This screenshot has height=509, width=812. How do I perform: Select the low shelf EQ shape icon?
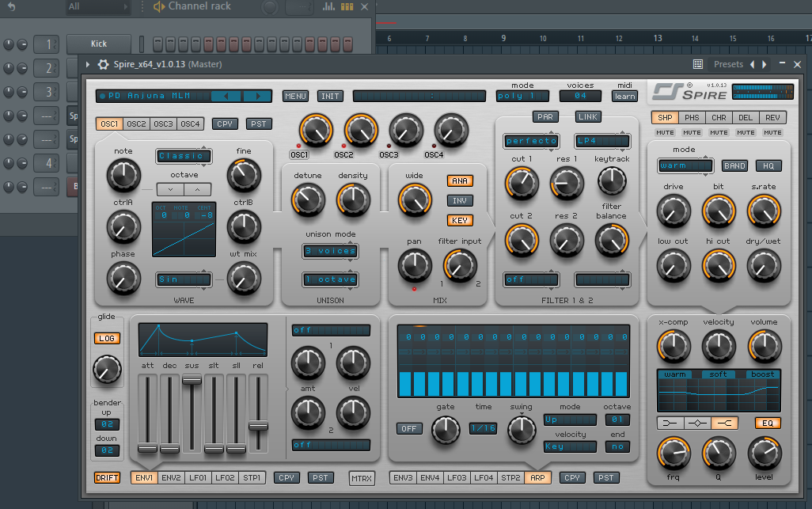coord(670,423)
